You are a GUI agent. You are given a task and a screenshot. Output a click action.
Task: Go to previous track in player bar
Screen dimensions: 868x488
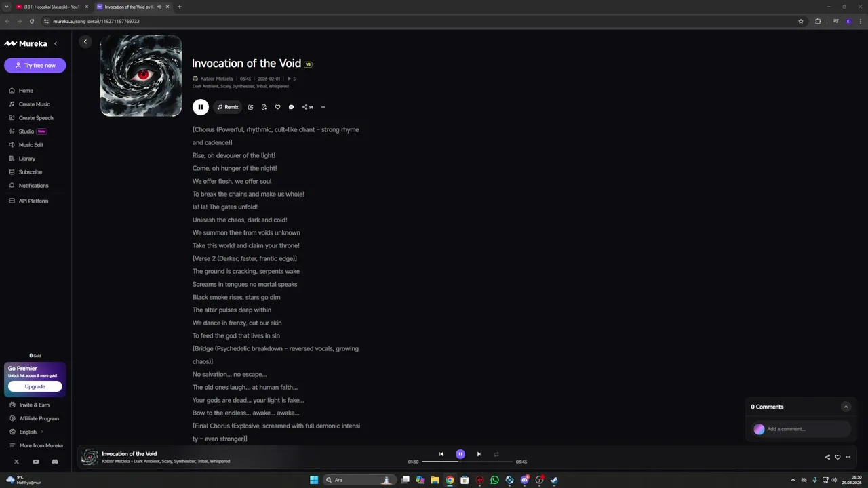pyautogui.click(x=441, y=454)
